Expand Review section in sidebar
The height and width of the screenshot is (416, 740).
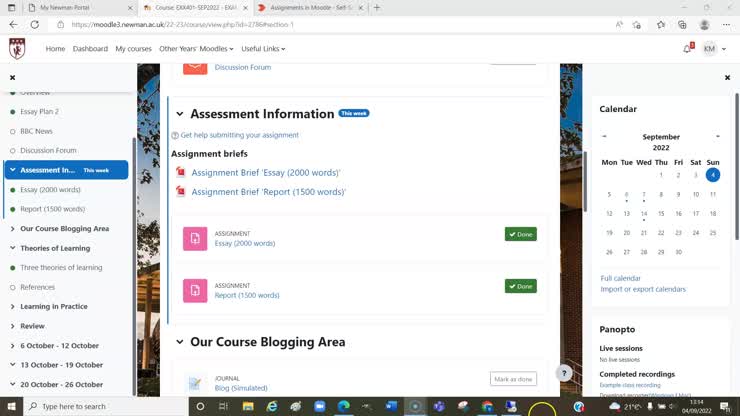click(13, 326)
